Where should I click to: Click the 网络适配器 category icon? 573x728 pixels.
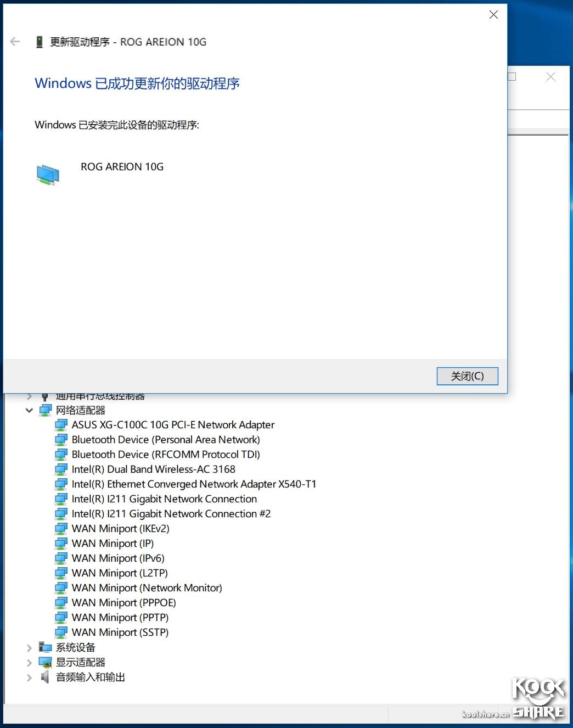pyautogui.click(x=46, y=410)
